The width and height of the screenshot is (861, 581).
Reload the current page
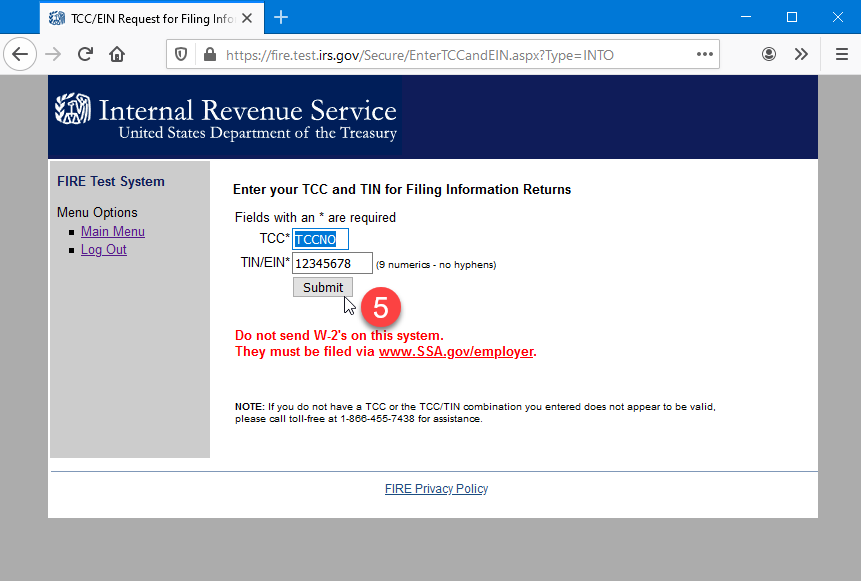85,55
